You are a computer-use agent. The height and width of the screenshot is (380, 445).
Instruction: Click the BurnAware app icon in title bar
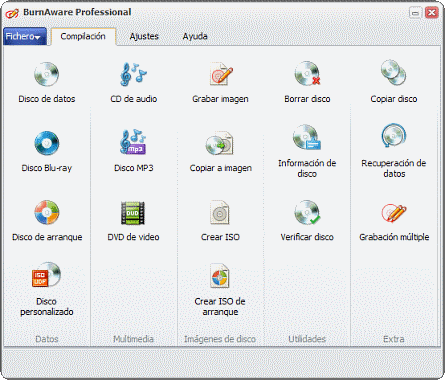(x=12, y=13)
